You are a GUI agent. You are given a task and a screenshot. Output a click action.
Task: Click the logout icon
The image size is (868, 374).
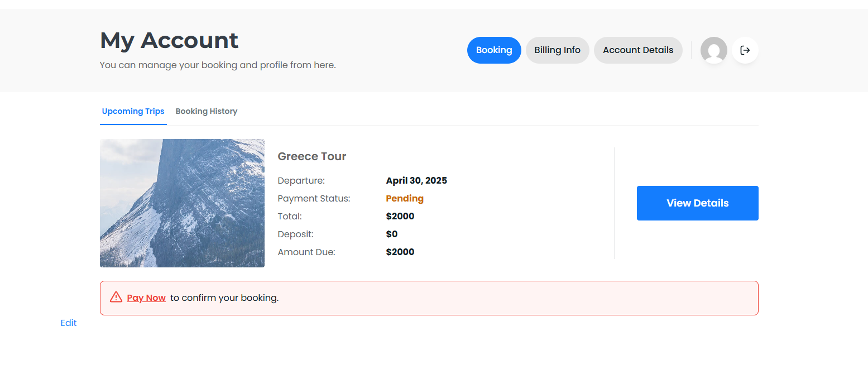[x=745, y=50]
